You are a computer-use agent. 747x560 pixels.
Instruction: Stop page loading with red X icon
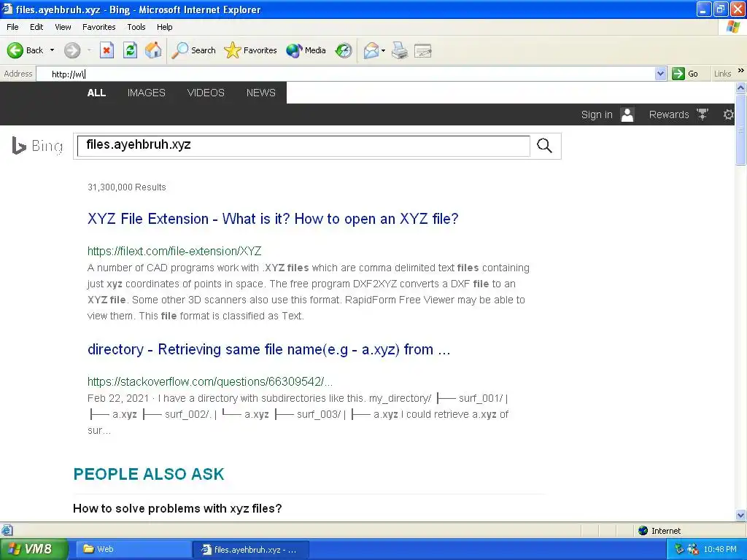107,50
